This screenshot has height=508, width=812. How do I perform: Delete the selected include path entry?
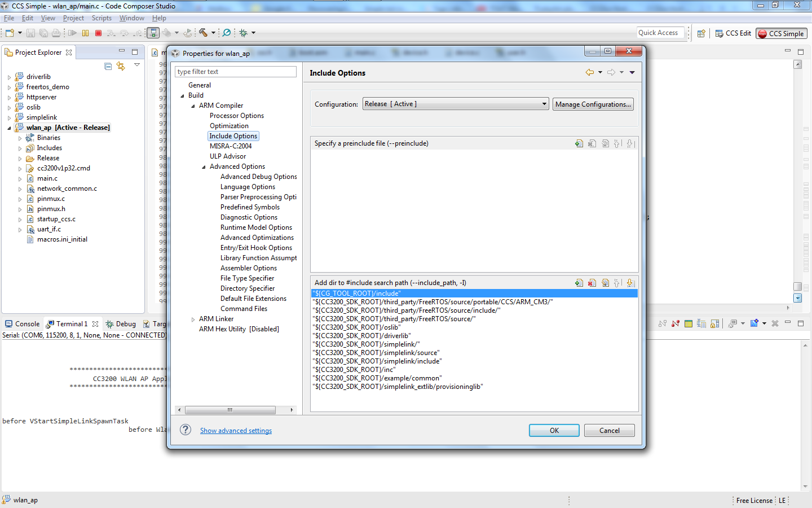(592, 283)
